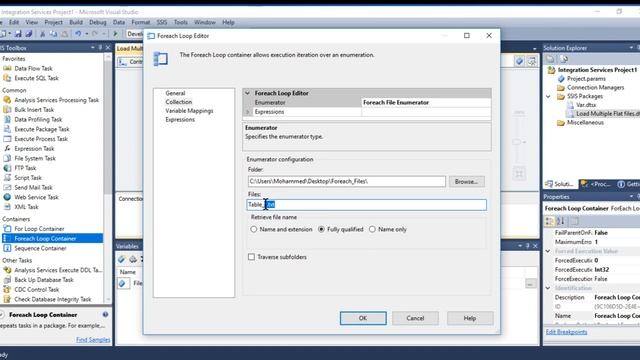The width and height of the screenshot is (640, 360).
Task: Open the Debug menu
Action: (x=98, y=22)
